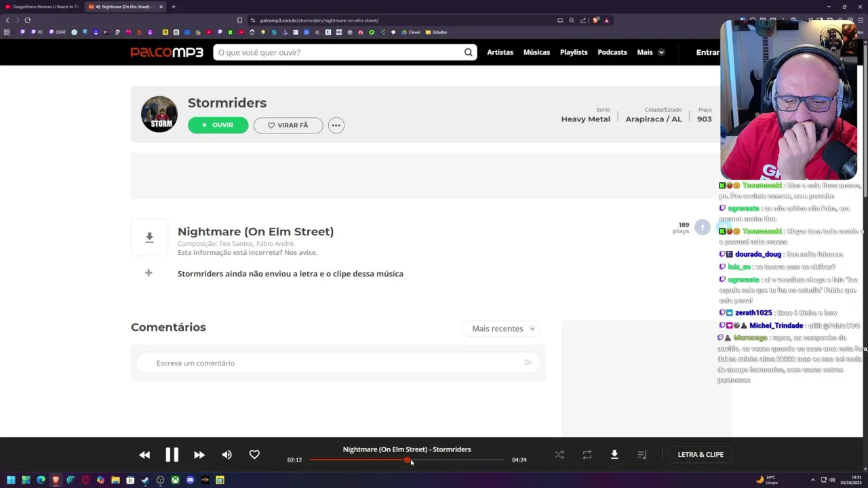Click the download icon beside Nightmare title
This screenshot has height=488, width=868.
tap(149, 237)
